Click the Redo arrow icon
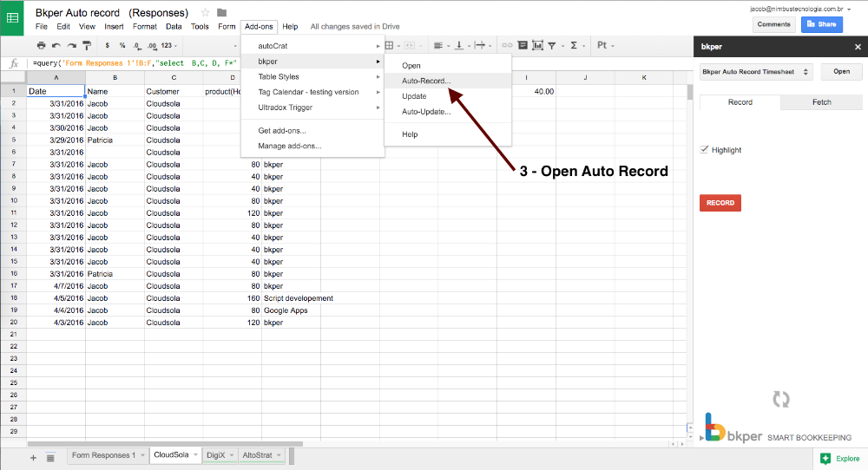 (71, 45)
